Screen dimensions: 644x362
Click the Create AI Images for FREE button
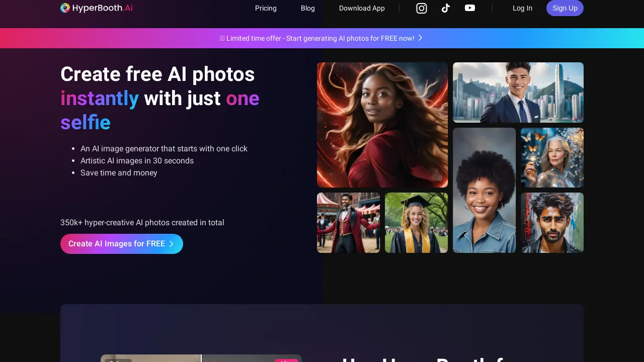click(122, 244)
